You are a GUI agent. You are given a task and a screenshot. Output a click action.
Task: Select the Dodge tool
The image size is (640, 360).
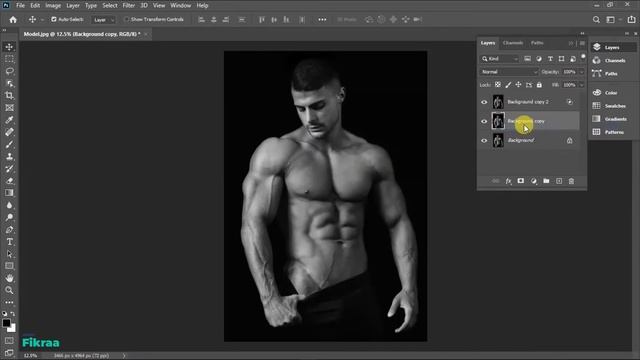(x=9, y=217)
